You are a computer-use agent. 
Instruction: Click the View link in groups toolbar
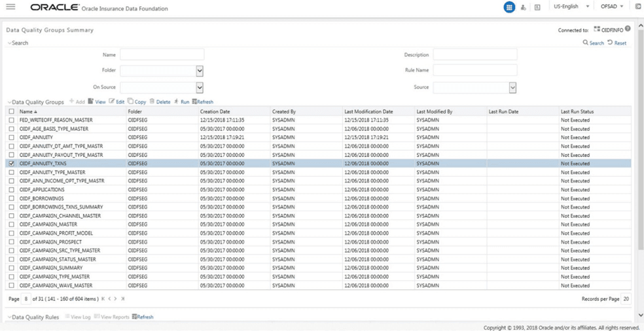coord(101,102)
